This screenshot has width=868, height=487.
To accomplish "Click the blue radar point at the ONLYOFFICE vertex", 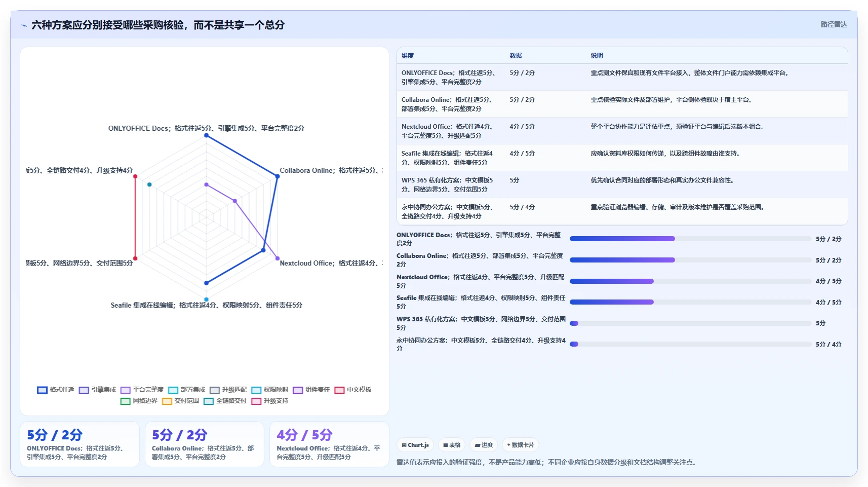I will [x=206, y=135].
